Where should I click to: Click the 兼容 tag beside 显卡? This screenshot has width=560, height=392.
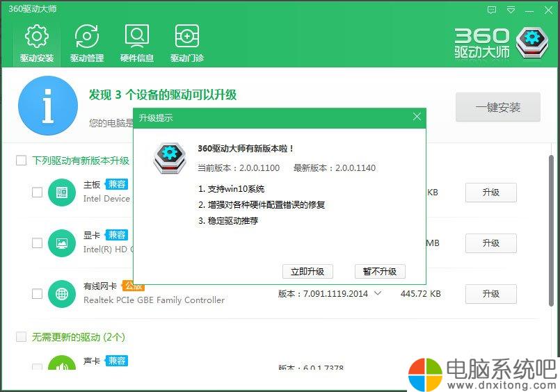click(116, 235)
